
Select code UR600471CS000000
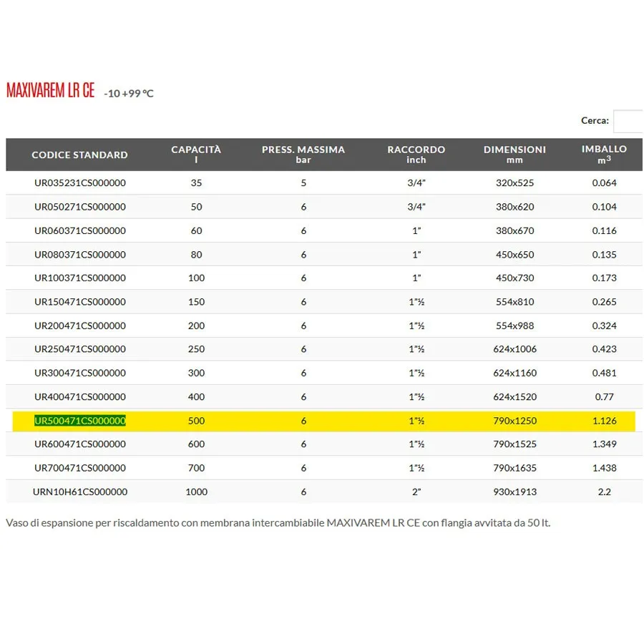(80, 444)
